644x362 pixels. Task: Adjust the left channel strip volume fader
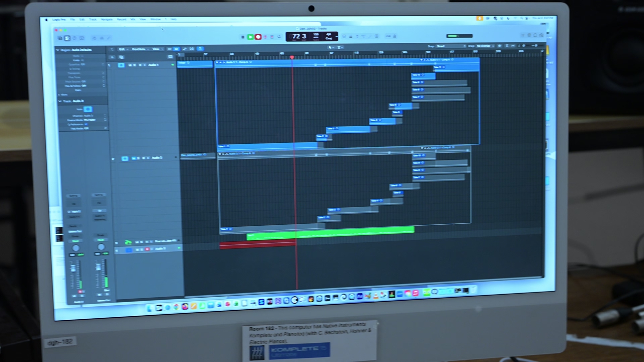[73, 268]
